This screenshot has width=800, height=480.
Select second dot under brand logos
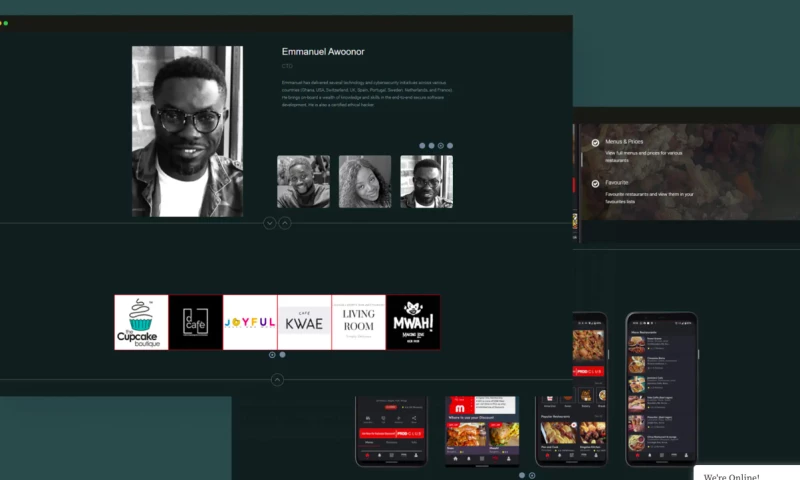point(282,354)
